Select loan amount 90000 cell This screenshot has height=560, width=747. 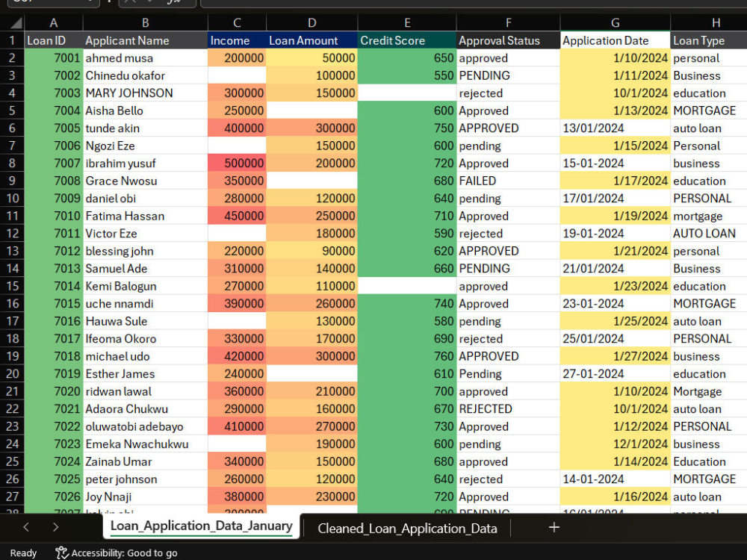pos(311,251)
